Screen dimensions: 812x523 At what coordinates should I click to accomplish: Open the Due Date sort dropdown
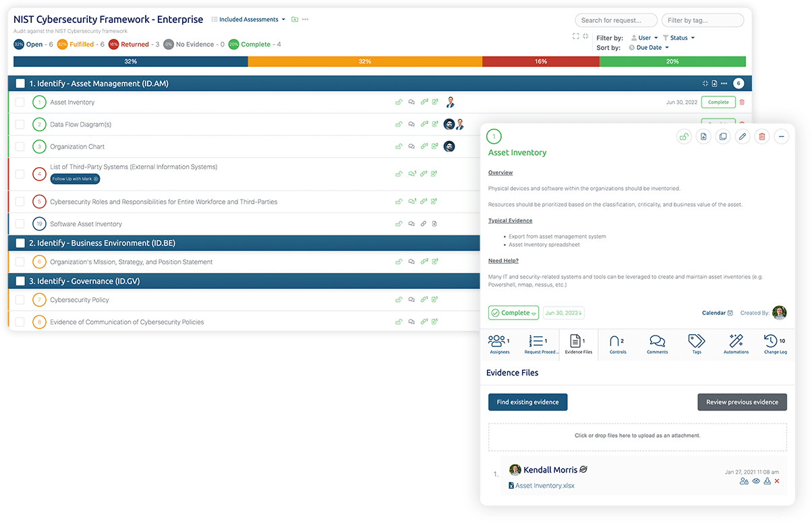click(x=648, y=47)
